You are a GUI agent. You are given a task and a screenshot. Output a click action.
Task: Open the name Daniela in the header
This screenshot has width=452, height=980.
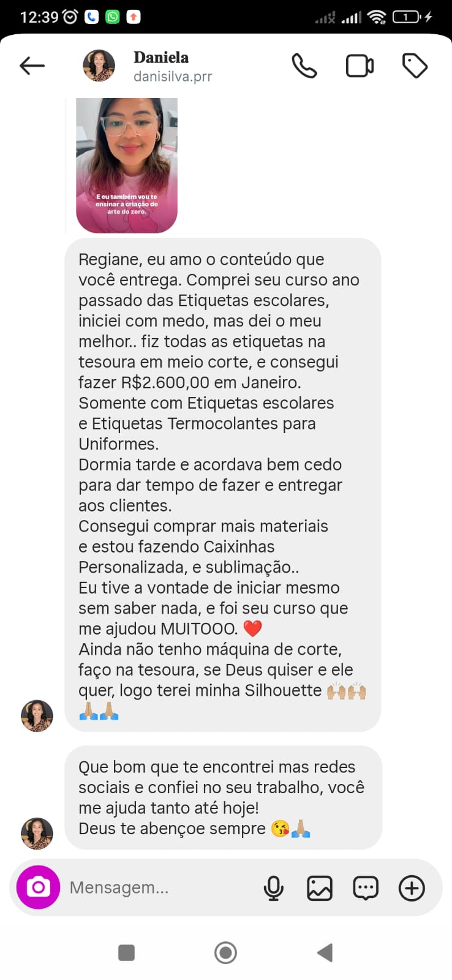tap(161, 57)
